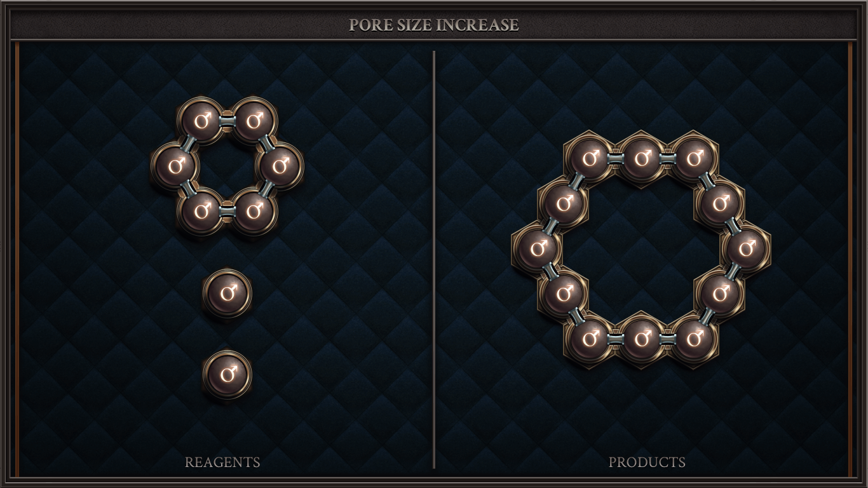Select the upper single iron atom reagent
868x488 pixels.
pyautogui.click(x=227, y=294)
